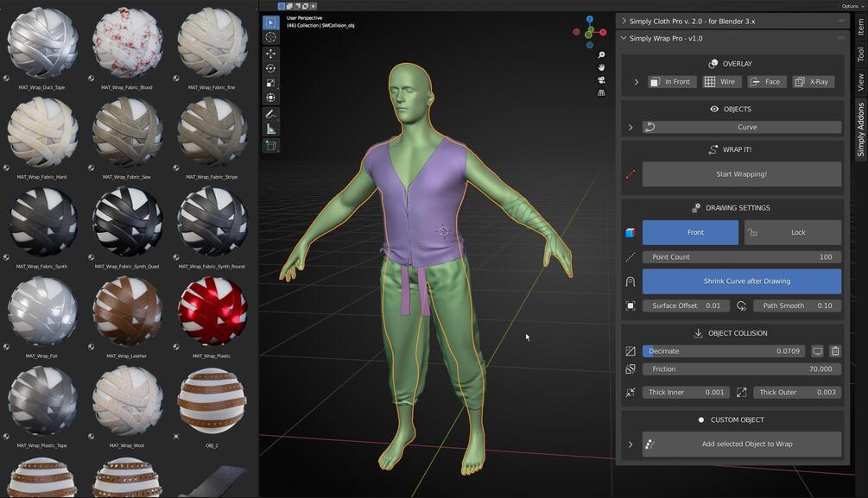
Task: Select MAT_Wrap_Duct_Tape material thumbnail
Action: (x=42, y=43)
